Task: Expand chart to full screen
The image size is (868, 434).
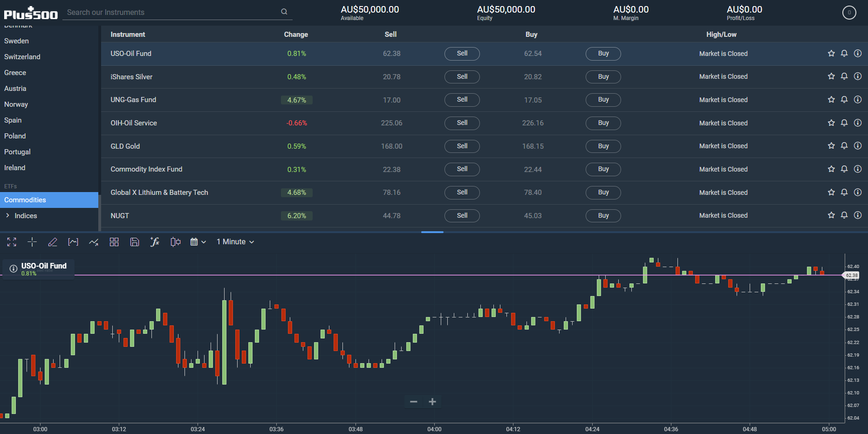Action: pyautogui.click(x=12, y=242)
